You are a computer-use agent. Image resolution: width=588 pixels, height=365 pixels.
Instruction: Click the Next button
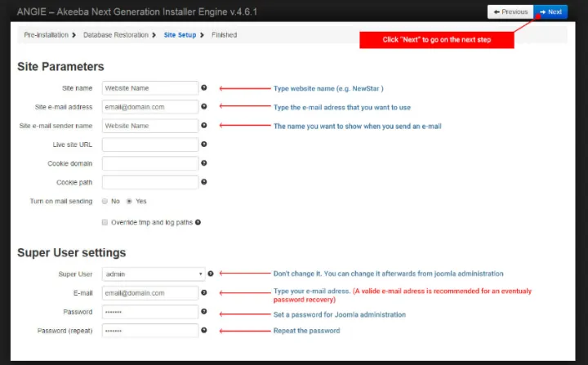(x=550, y=12)
